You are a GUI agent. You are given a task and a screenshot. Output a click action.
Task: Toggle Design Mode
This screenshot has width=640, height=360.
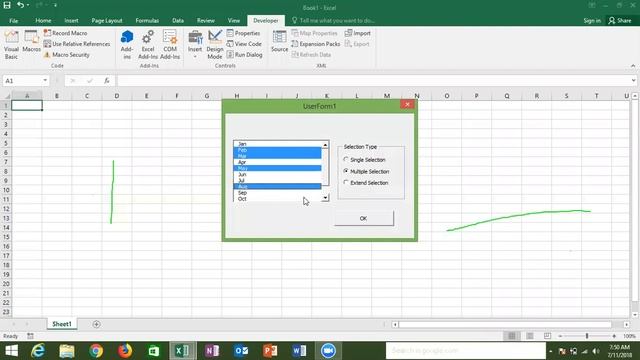[x=215, y=45]
